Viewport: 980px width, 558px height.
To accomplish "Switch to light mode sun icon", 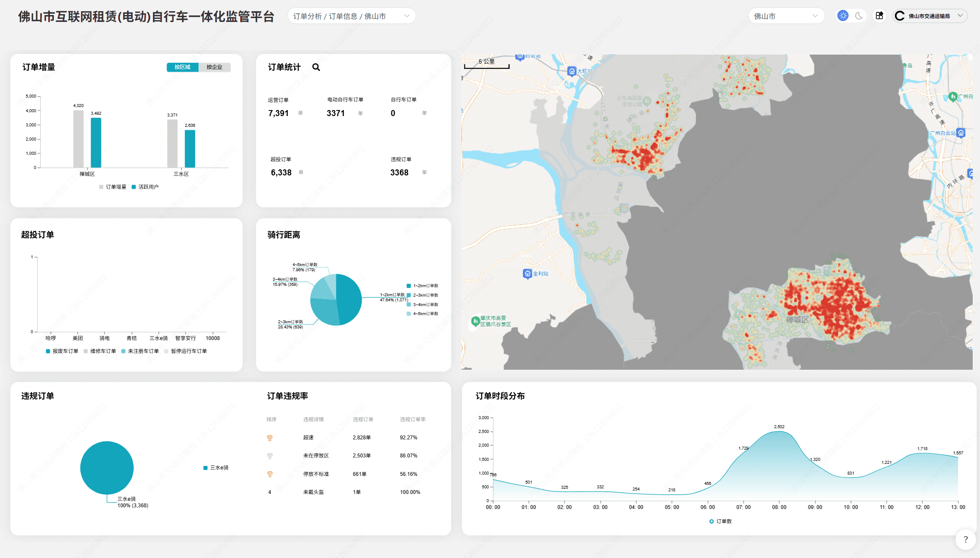I will (843, 16).
